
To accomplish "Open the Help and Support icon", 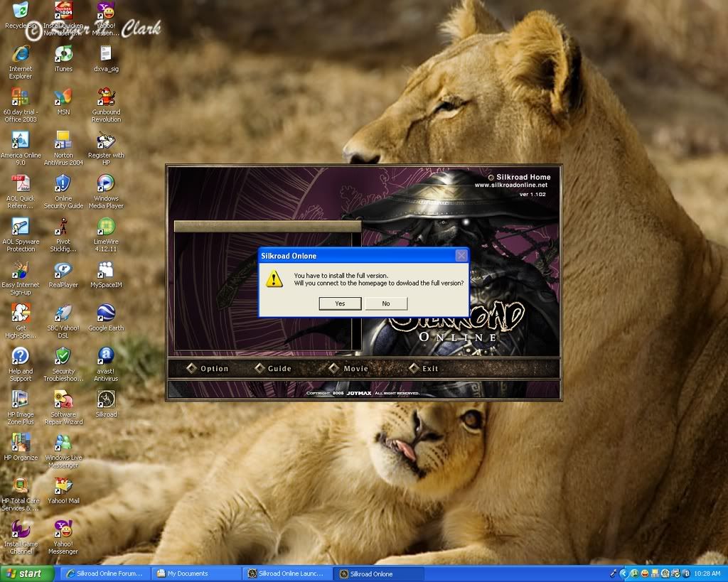I will click(21, 365).
